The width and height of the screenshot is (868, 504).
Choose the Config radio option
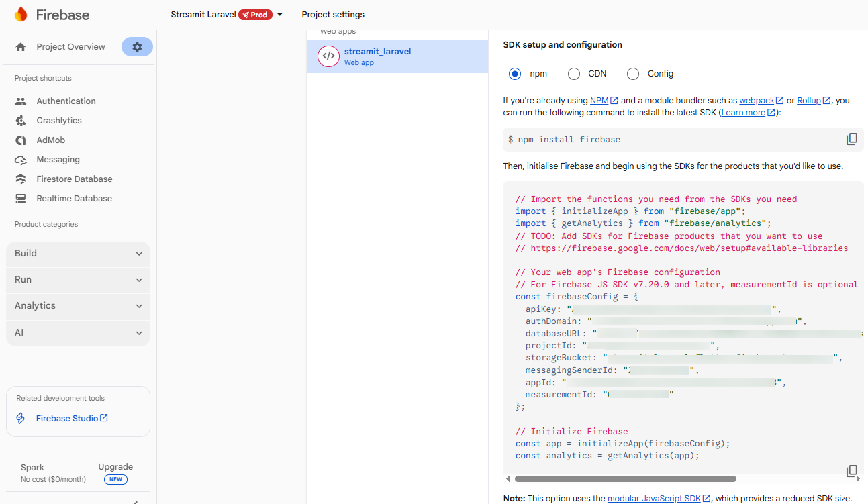633,74
